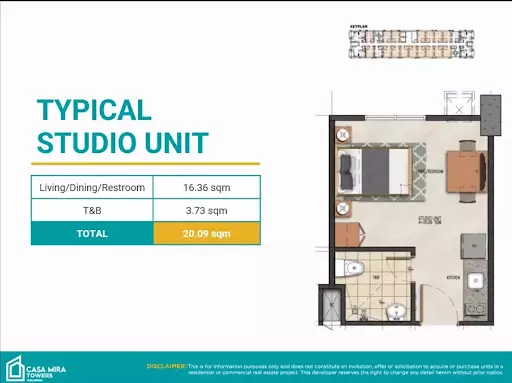Click the 'DISCLAIMER' text in footer
Screen dimensions: 512x383
coord(166,366)
